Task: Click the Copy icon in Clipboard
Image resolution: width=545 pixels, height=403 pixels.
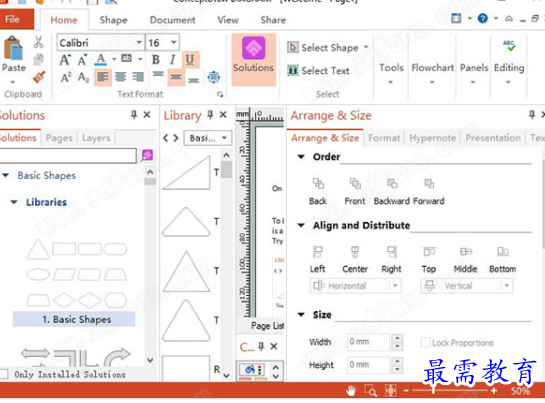Action: click(x=39, y=59)
